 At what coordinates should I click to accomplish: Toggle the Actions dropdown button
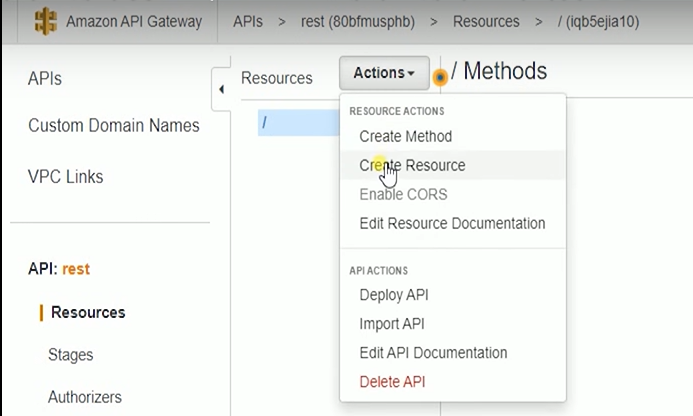(x=384, y=73)
